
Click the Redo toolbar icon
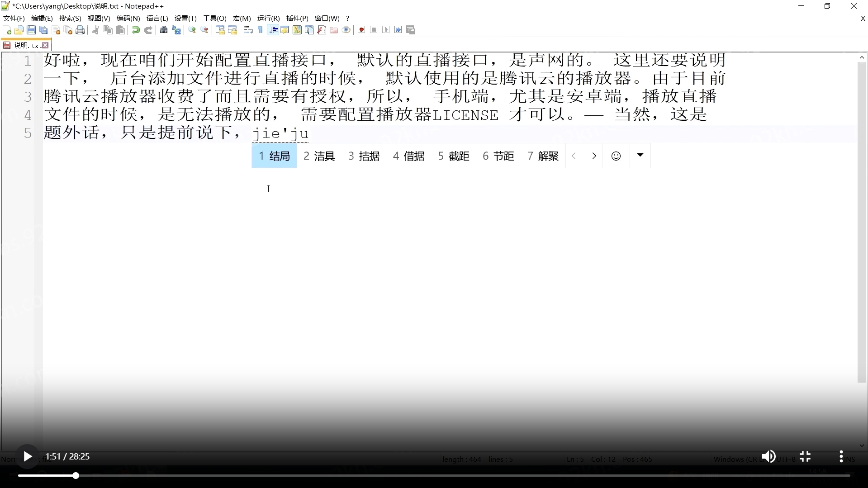click(x=148, y=30)
